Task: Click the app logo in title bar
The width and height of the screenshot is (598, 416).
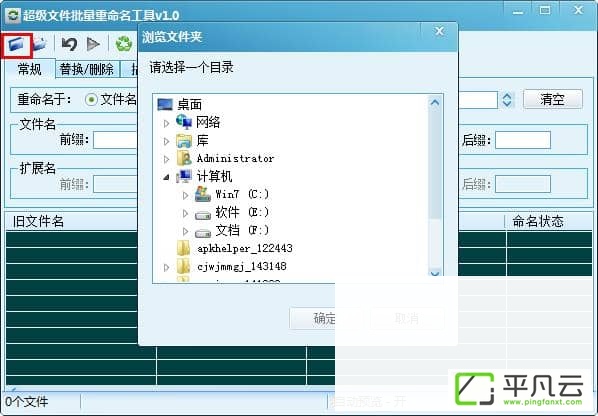Action: pos(13,15)
